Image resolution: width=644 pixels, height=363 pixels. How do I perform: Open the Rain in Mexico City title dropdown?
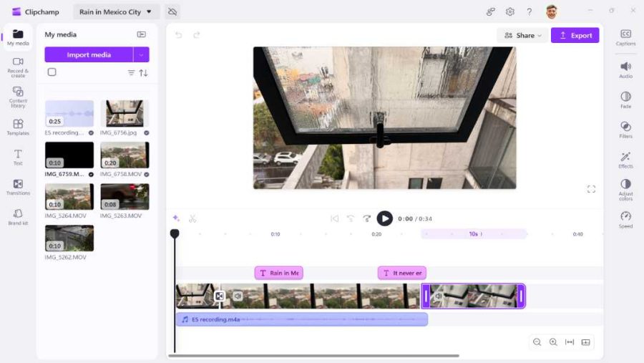click(115, 12)
